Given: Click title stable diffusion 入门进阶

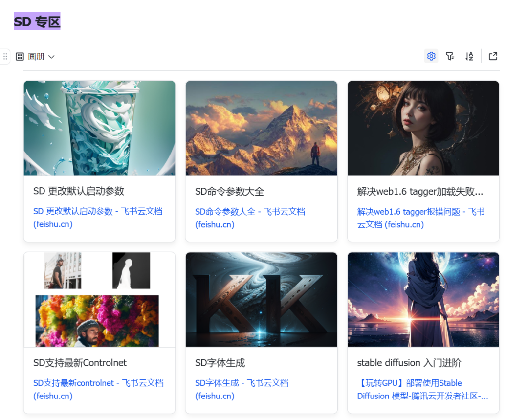Looking at the screenshot, I should coord(409,363).
